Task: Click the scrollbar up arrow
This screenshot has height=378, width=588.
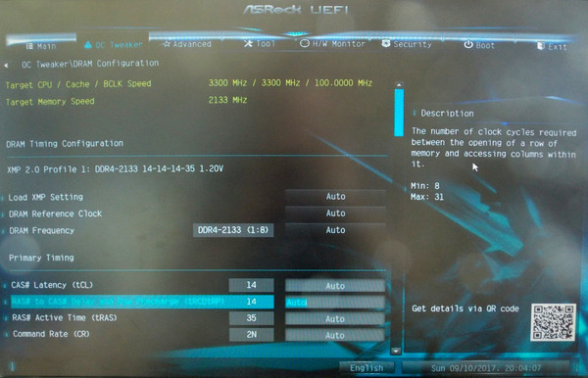Action: click(x=399, y=85)
